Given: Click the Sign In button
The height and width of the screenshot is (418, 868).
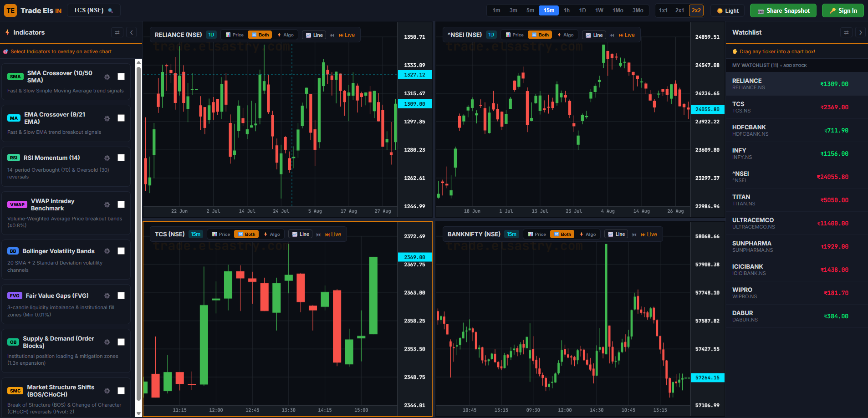Looking at the screenshot, I should pyautogui.click(x=843, y=10).
